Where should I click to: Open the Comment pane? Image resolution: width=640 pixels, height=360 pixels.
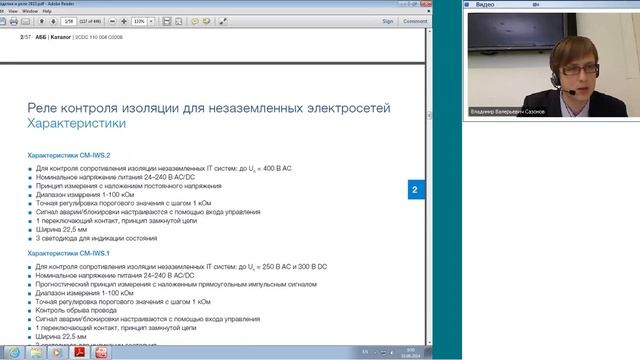click(415, 21)
